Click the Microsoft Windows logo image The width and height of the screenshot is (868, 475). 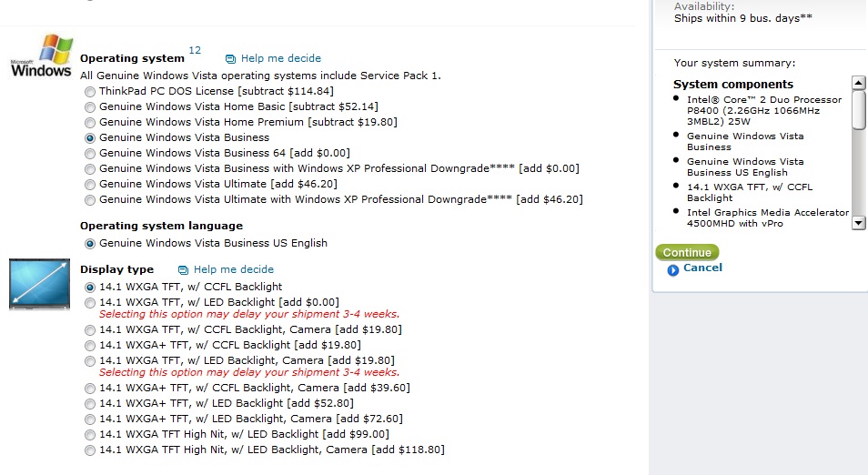tap(42, 56)
